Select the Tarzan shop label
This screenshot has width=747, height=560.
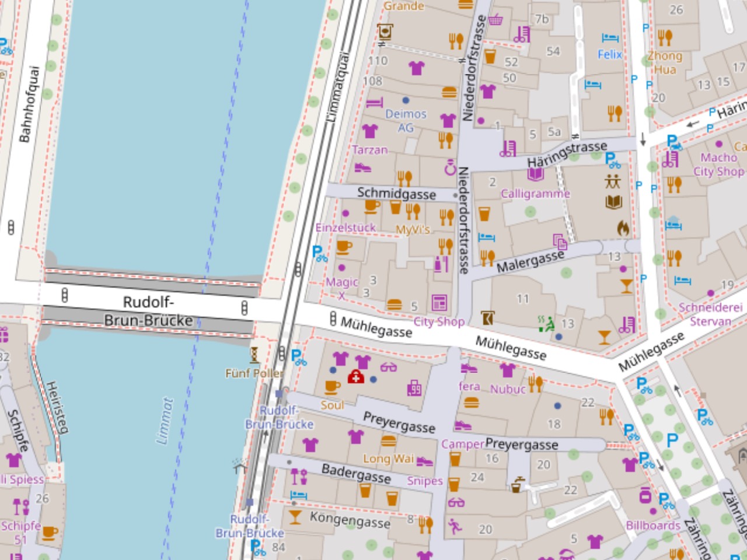370,150
